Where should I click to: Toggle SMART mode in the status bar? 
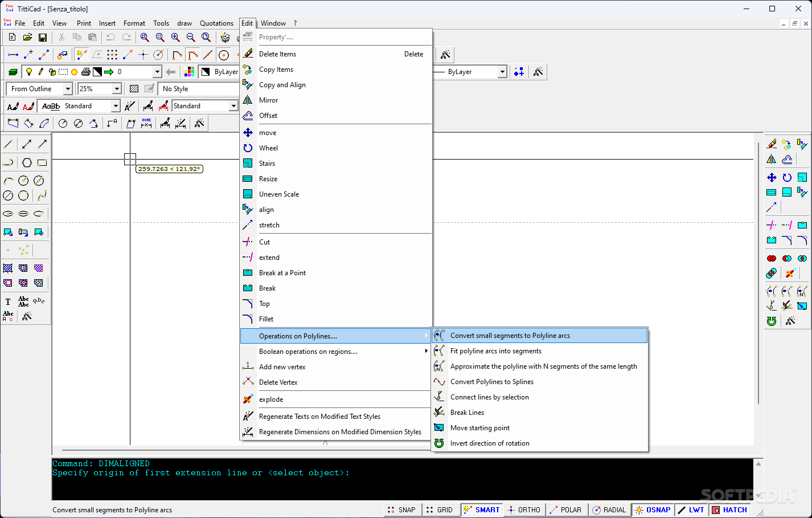click(482, 510)
